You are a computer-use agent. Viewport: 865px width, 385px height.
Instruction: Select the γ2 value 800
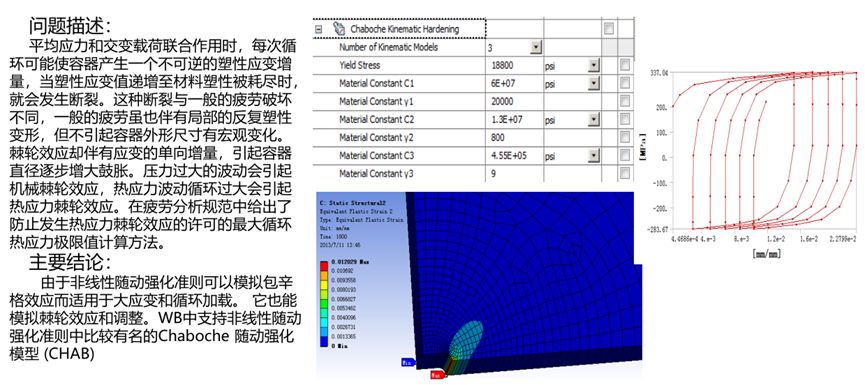(498, 137)
